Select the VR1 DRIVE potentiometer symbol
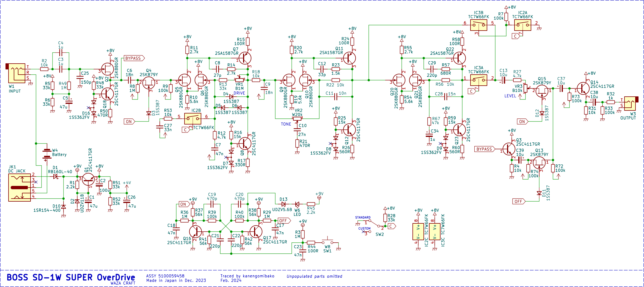Screen dimensions: 644x287 [x=240, y=80]
